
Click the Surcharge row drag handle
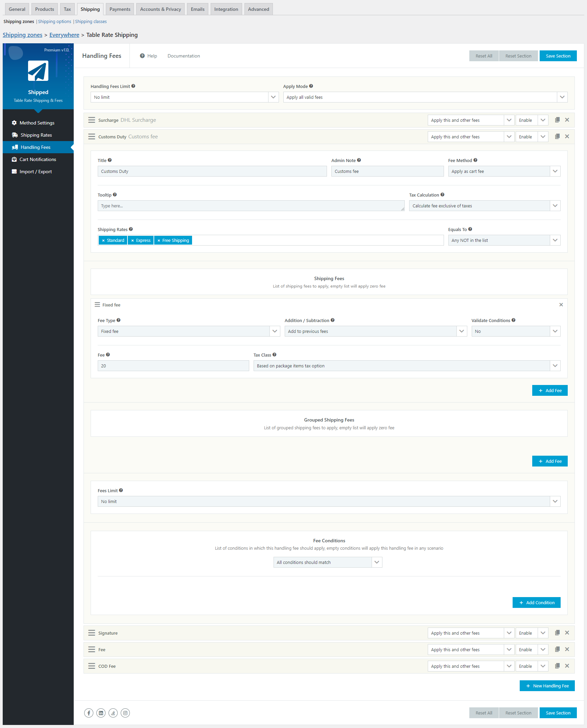92,120
